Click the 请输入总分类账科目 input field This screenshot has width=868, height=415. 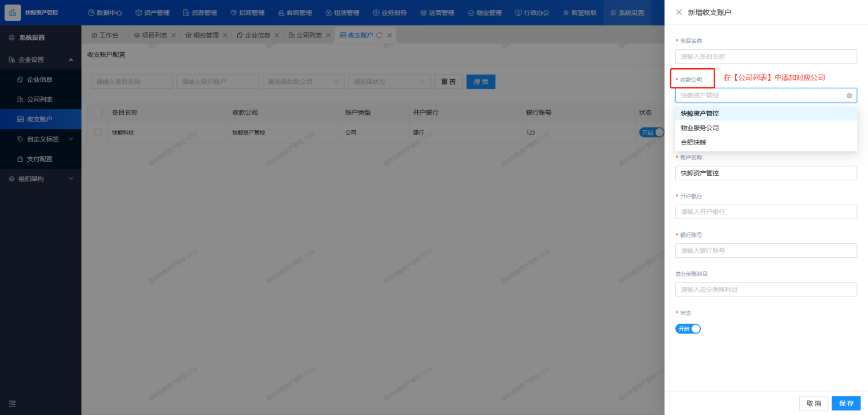click(766, 289)
